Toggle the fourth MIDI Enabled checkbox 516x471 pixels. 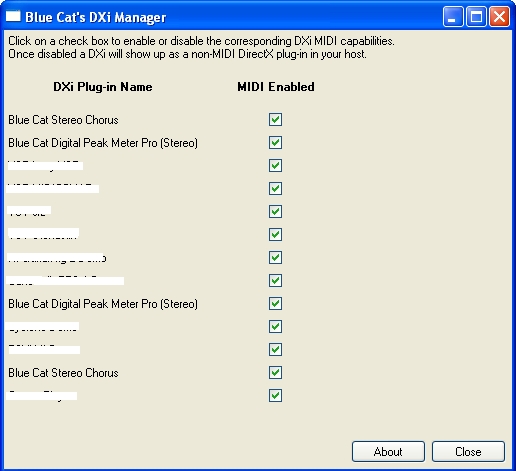point(275,188)
